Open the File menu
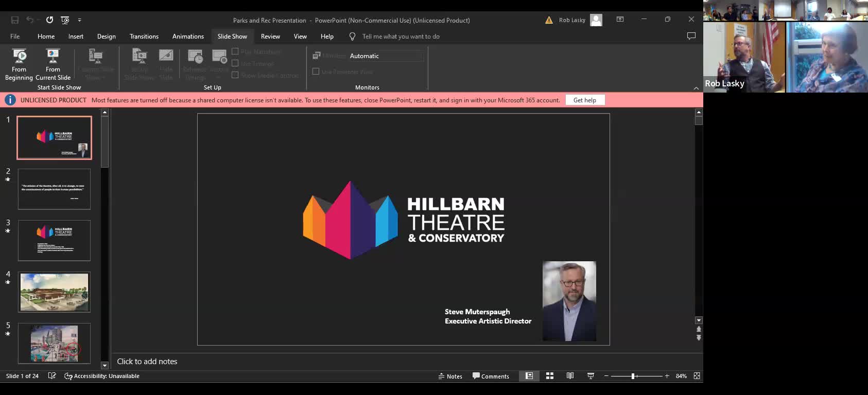Viewport: 868px width, 395px height. click(x=15, y=37)
